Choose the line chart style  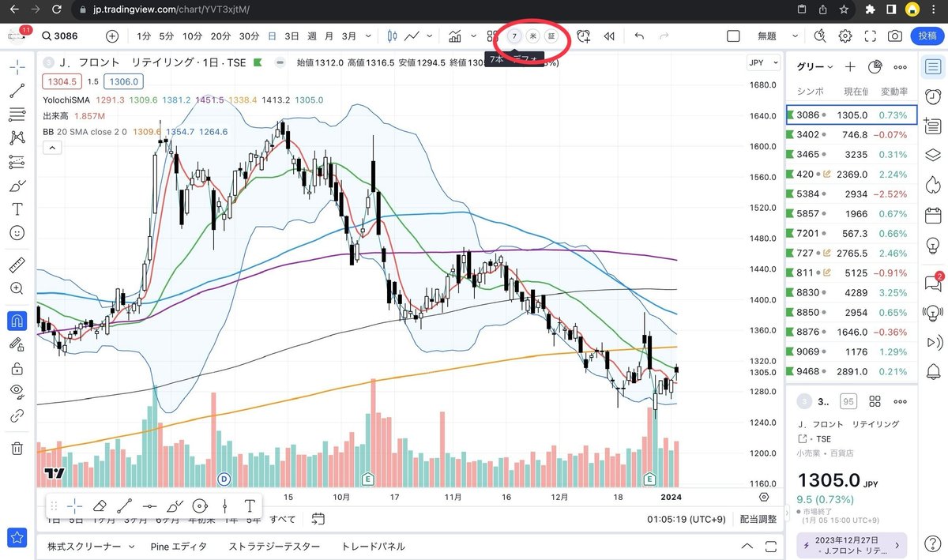412,36
